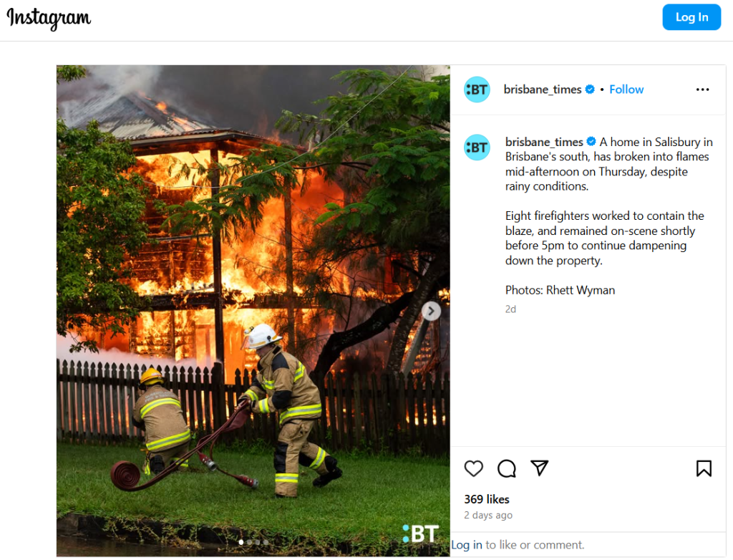Advance to next photo with arrow chevron

click(x=431, y=311)
